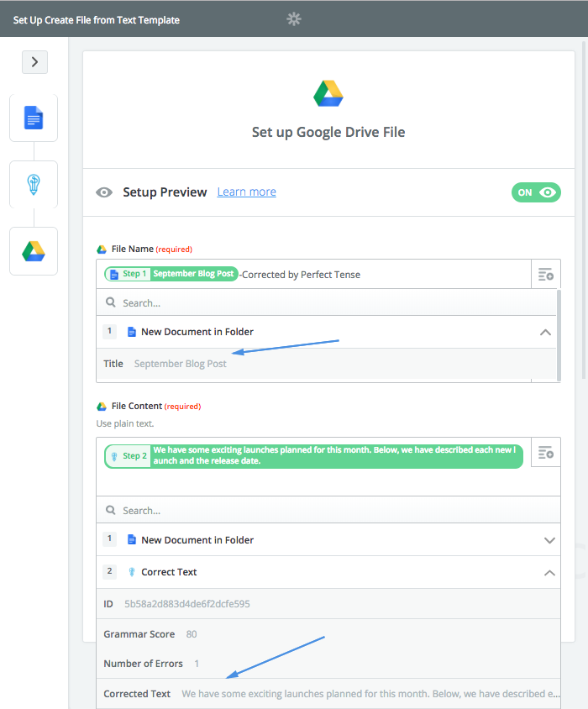Click the File Name dropdown scrollbar
The height and width of the screenshot is (709, 588).
click(x=559, y=335)
